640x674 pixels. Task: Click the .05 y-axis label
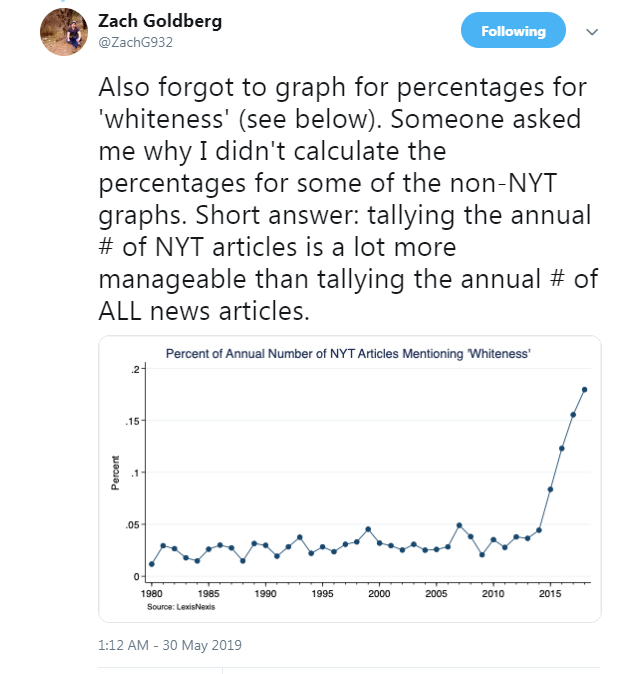pyautogui.click(x=133, y=525)
